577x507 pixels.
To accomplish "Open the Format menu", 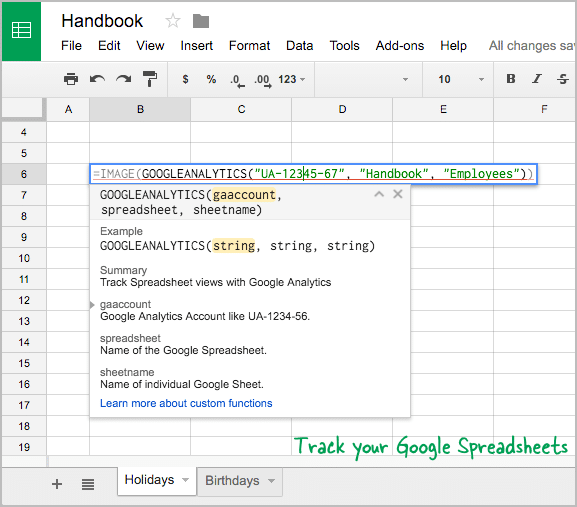I will pyautogui.click(x=249, y=46).
